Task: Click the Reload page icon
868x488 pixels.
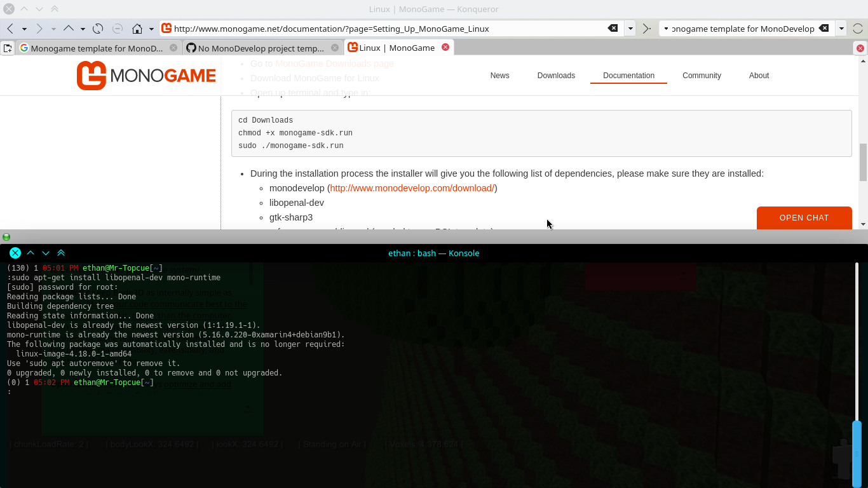Action: click(98, 29)
